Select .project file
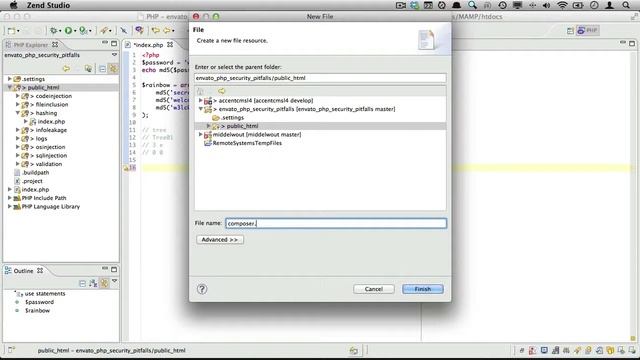 coord(32,181)
